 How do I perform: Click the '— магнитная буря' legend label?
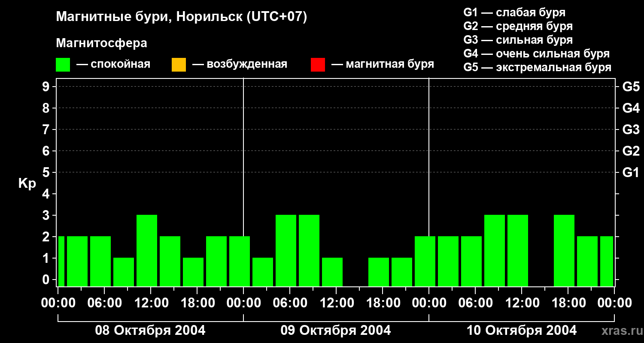pos(383,64)
